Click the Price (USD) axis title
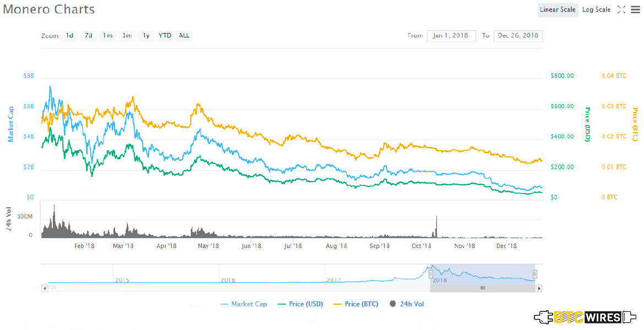The height and width of the screenshot is (330, 644). coord(587,124)
